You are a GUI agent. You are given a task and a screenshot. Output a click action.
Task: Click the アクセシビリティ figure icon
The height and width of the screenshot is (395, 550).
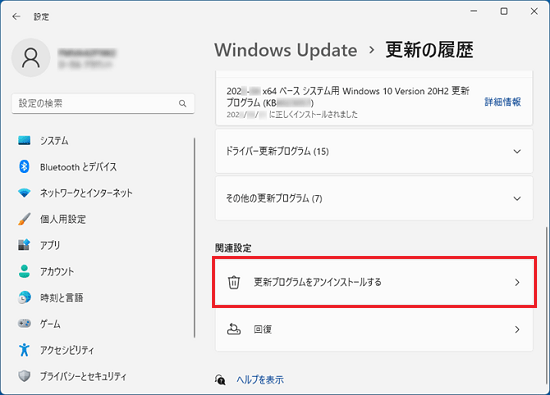click(24, 350)
